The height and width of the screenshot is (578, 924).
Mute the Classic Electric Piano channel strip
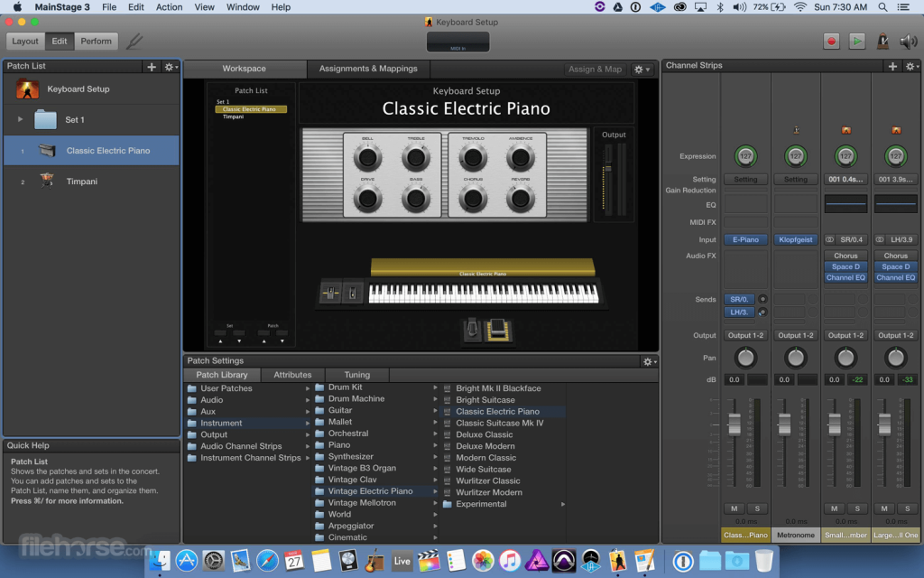[735, 508]
